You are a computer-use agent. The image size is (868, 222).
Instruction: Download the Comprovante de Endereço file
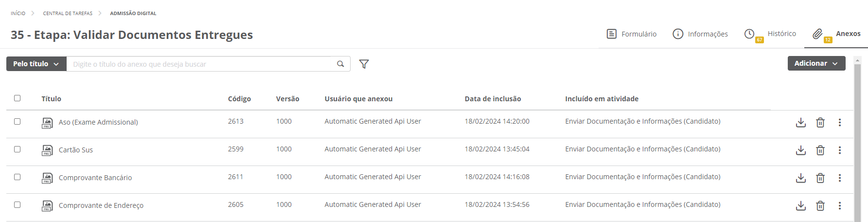(x=800, y=206)
